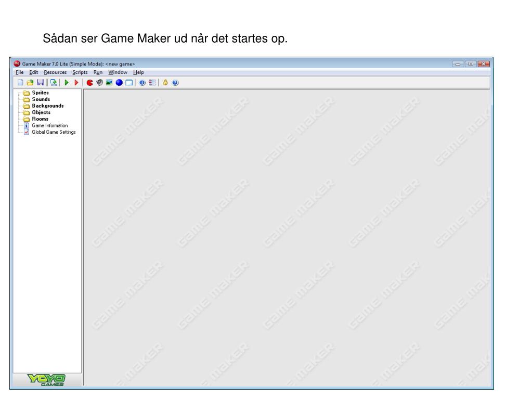This screenshot has width=532, height=399.
Task: Open help with question mark icon
Action: coord(175,82)
